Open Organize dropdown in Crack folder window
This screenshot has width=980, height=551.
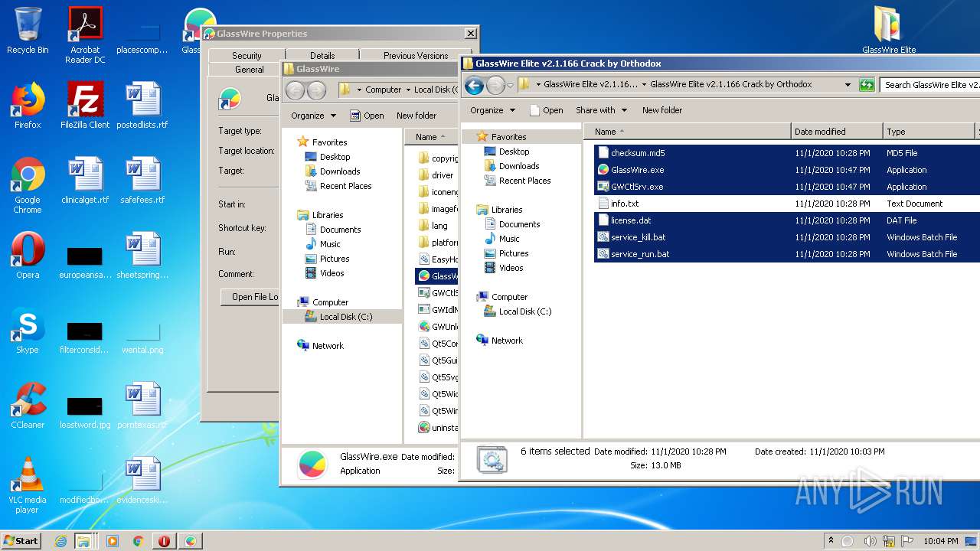click(492, 110)
